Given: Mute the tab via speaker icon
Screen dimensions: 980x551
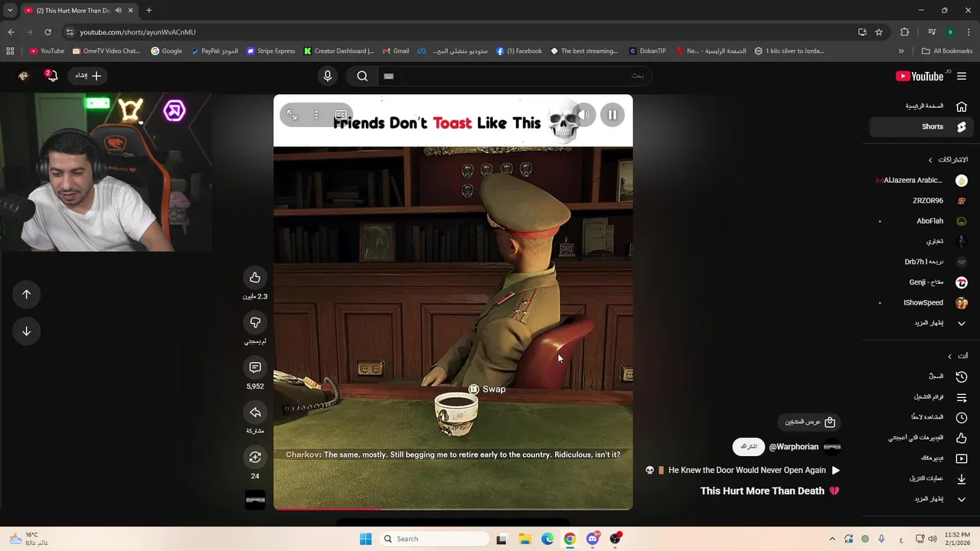Looking at the screenshot, I should pos(118,11).
